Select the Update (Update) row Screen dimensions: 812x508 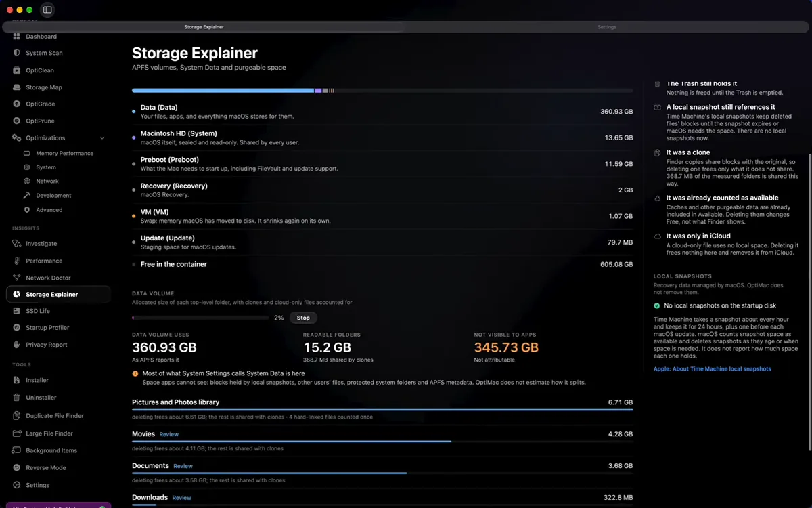382,242
